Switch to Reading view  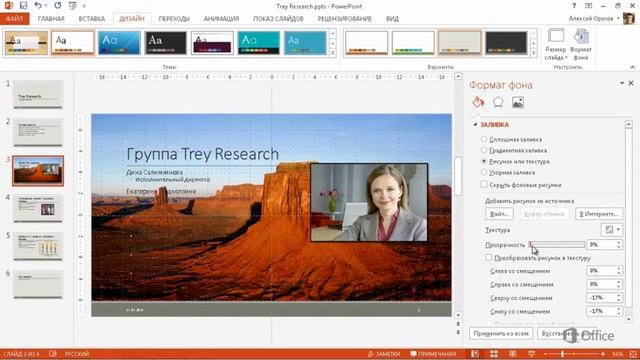[513, 354]
